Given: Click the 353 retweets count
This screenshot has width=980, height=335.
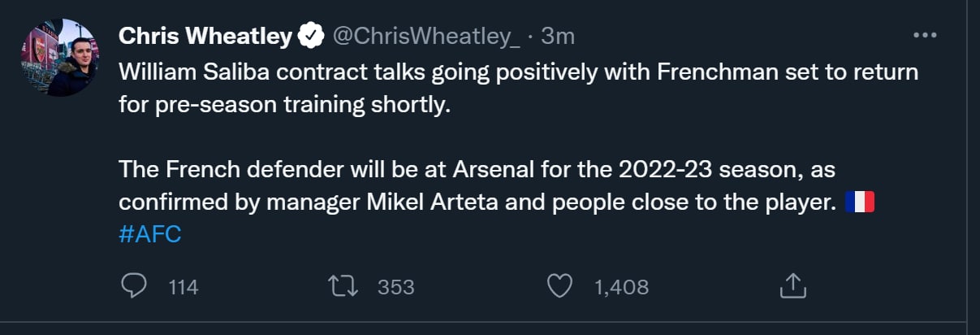Looking at the screenshot, I should point(396,287).
